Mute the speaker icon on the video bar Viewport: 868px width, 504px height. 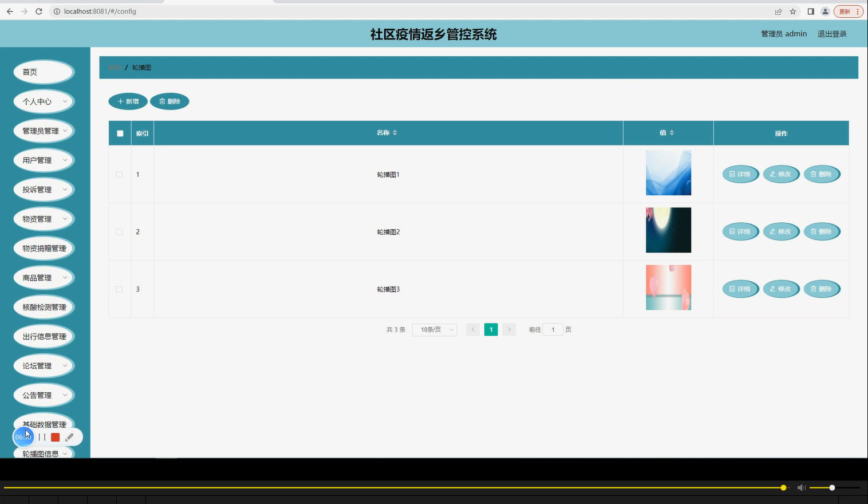click(x=801, y=487)
